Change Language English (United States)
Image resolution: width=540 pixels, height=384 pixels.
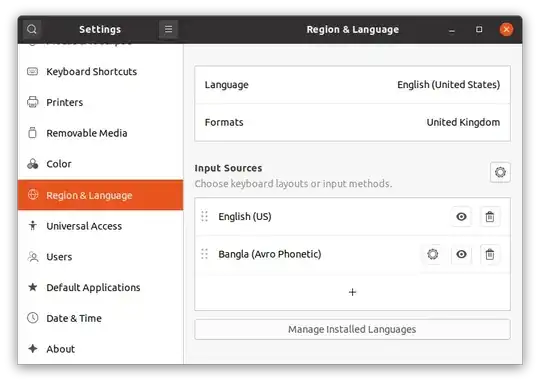[x=352, y=85]
